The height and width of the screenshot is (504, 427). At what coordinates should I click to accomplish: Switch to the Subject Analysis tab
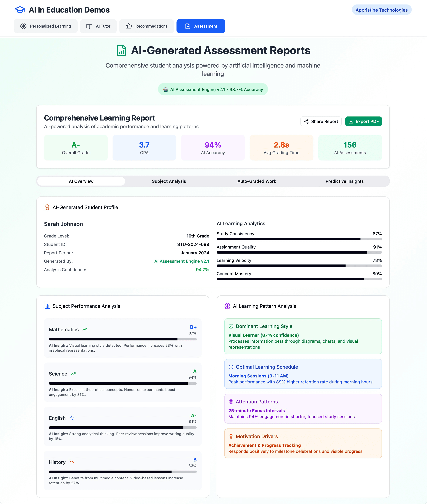point(169,181)
